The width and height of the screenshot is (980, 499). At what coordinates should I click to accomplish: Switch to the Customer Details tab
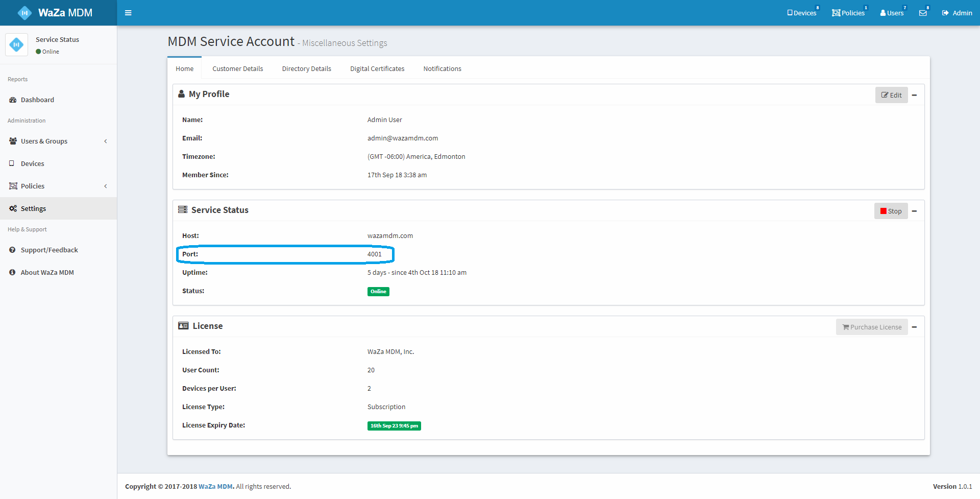(238, 68)
